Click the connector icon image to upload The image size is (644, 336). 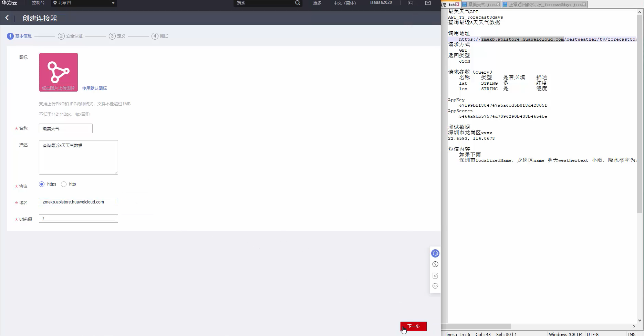(x=58, y=72)
